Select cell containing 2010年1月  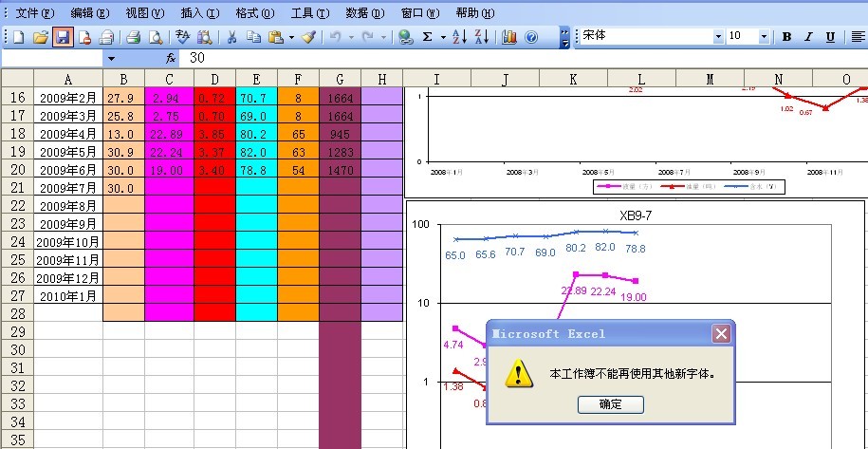pyautogui.click(x=68, y=295)
